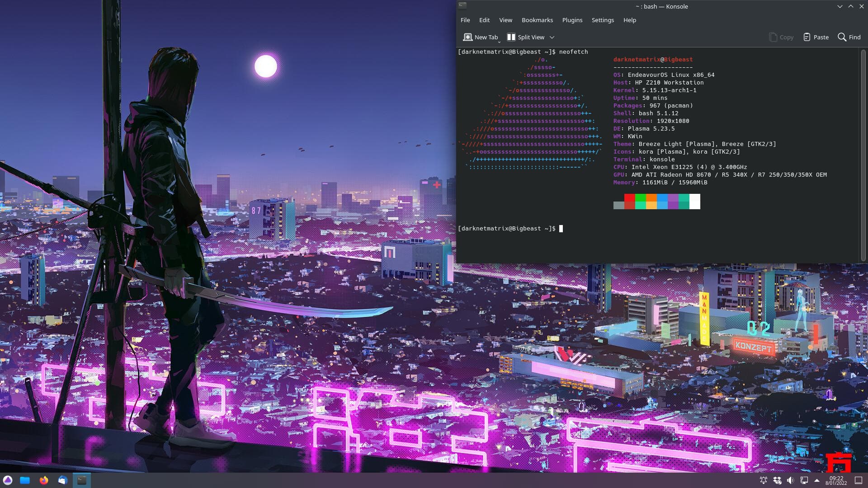The width and height of the screenshot is (868, 488).
Task: Open Thunderbird mail from the taskbar
Action: pos(63,480)
